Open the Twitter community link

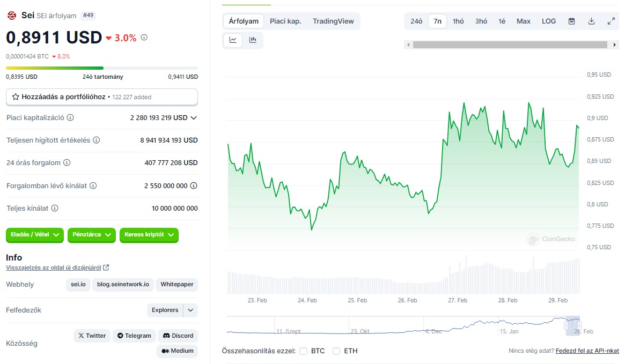92,336
